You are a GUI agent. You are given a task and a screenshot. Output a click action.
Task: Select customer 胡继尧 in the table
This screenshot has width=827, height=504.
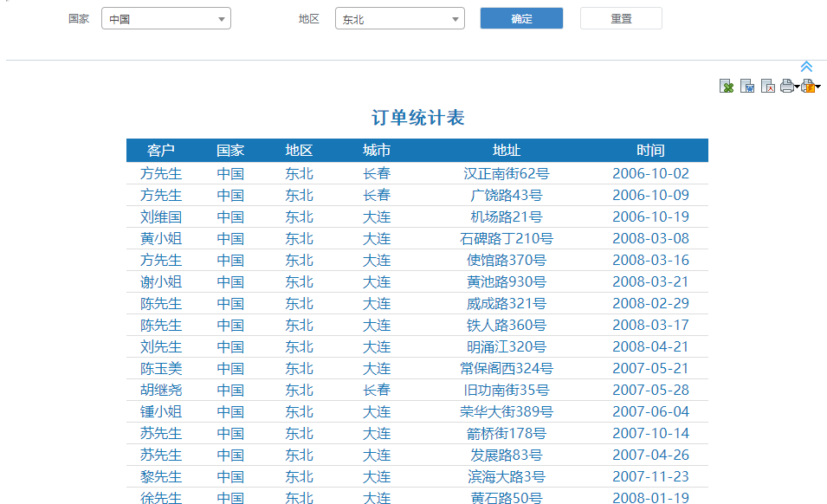161,391
